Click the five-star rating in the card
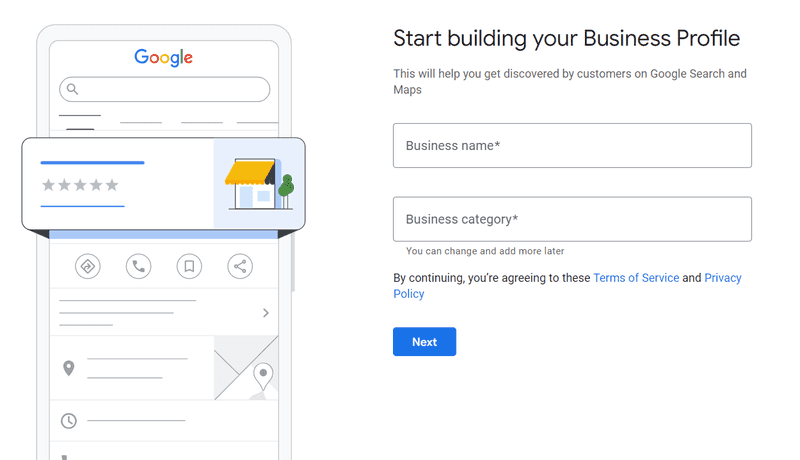This screenshot has height=460, width=800. (80, 185)
